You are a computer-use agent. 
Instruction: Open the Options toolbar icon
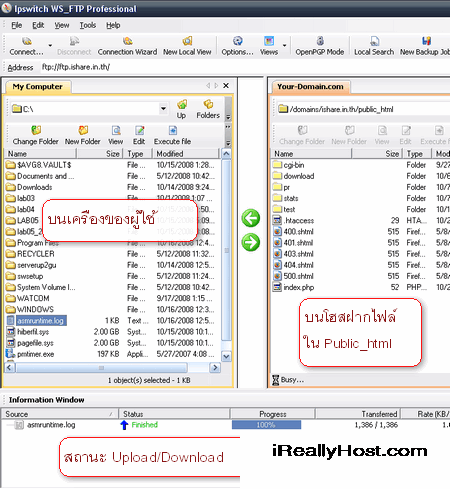237,46
